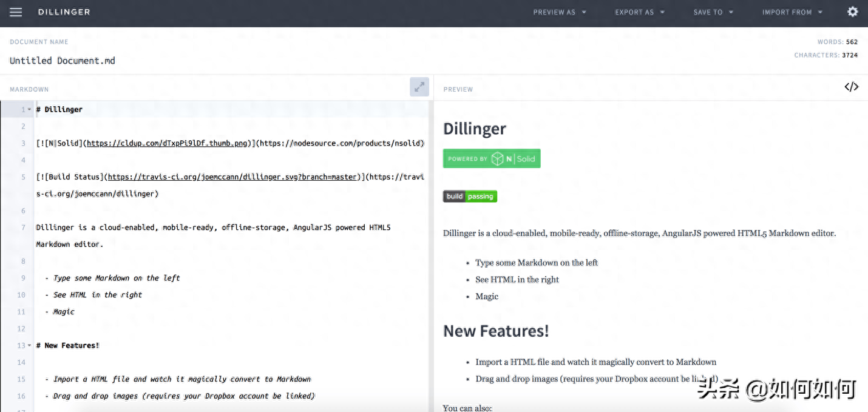
Task: Click the cldup.com image URL in line 3
Action: [168, 143]
